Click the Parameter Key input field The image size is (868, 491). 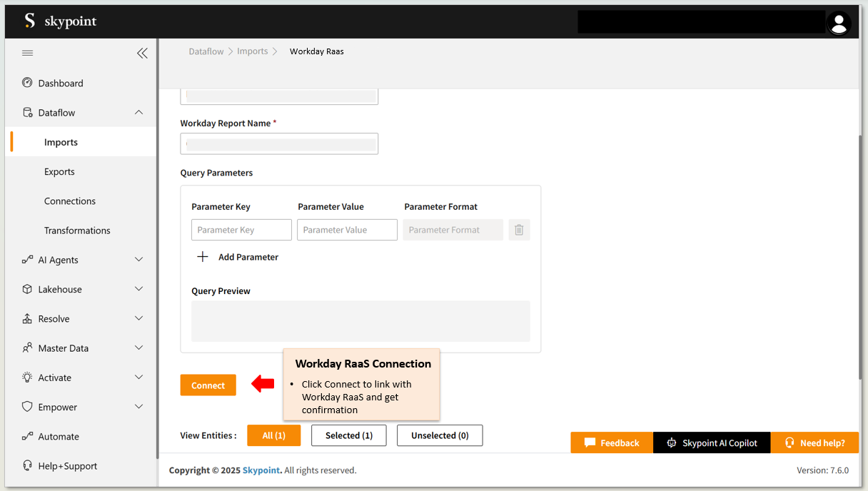241,230
